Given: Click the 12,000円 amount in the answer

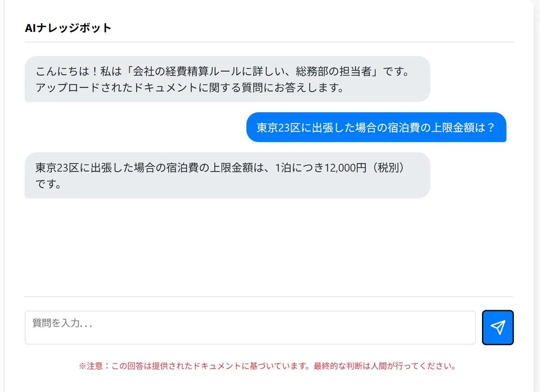Looking at the screenshot, I should coord(346,168).
